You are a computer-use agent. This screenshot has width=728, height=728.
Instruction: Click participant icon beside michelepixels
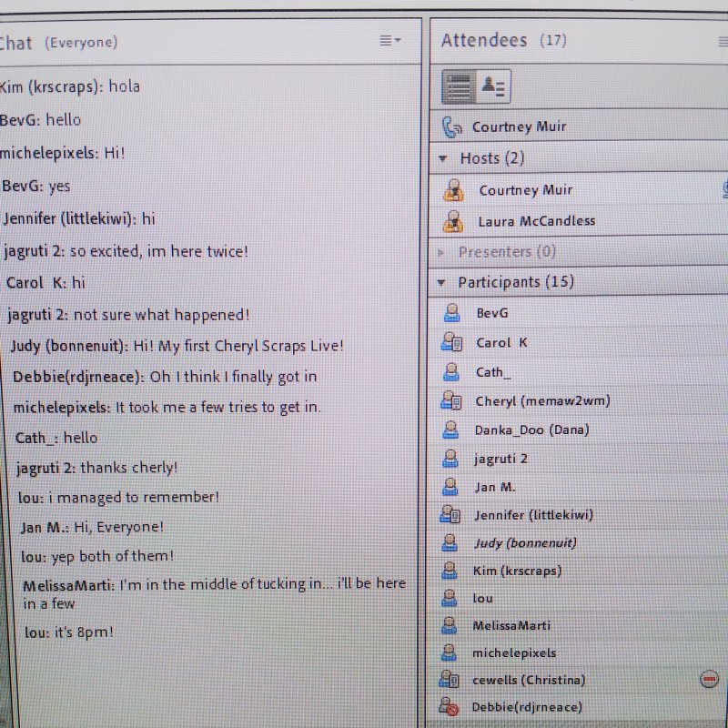449,652
